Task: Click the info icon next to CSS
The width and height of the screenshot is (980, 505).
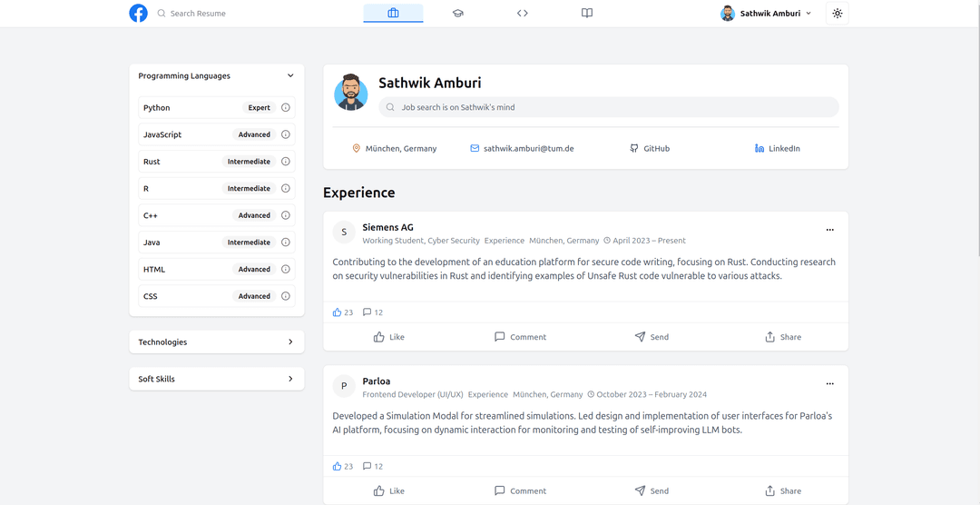Action: pos(286,296)
